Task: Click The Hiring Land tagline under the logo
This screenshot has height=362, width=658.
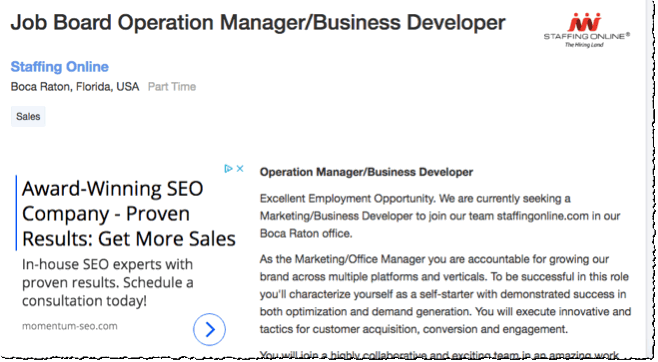Action: point(584,44)
